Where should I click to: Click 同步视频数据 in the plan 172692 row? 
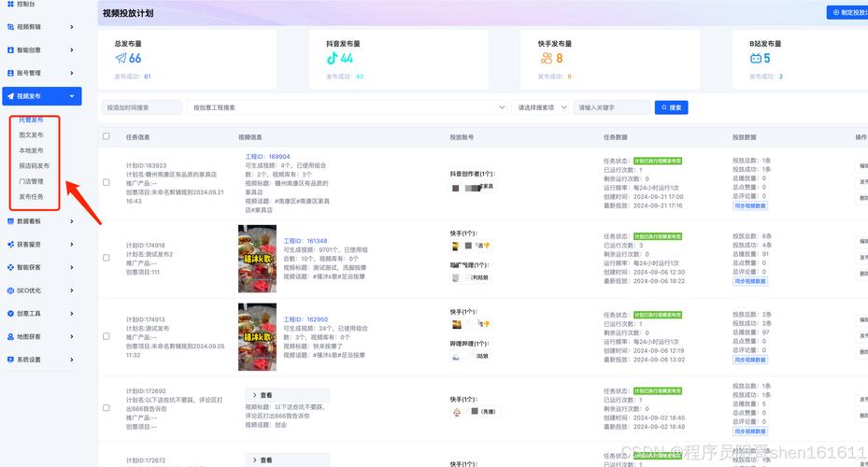click(x=750, y=431)
